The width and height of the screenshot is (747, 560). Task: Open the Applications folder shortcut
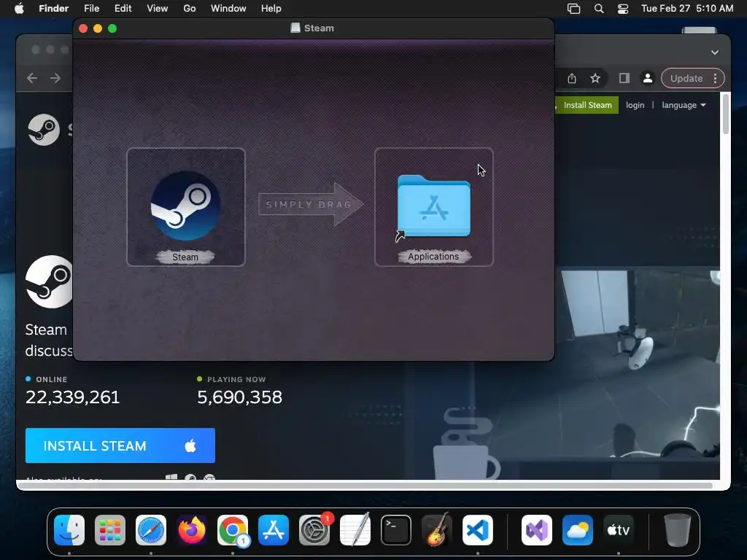click(x=433, y=206)
